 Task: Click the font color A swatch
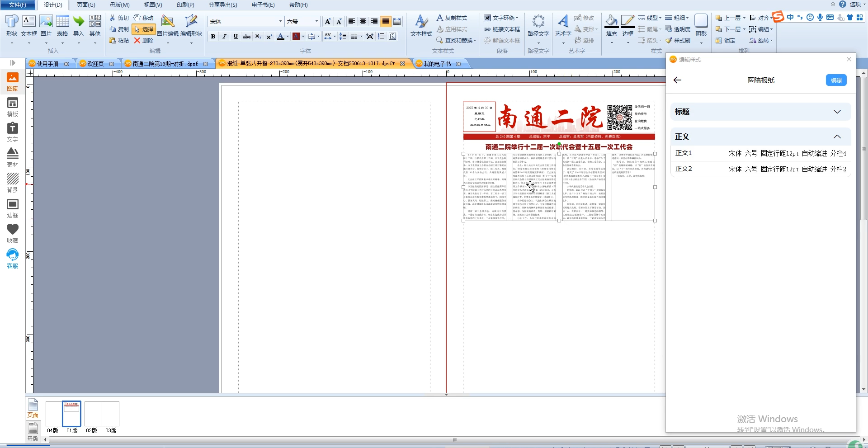click(x=280, y=37)
